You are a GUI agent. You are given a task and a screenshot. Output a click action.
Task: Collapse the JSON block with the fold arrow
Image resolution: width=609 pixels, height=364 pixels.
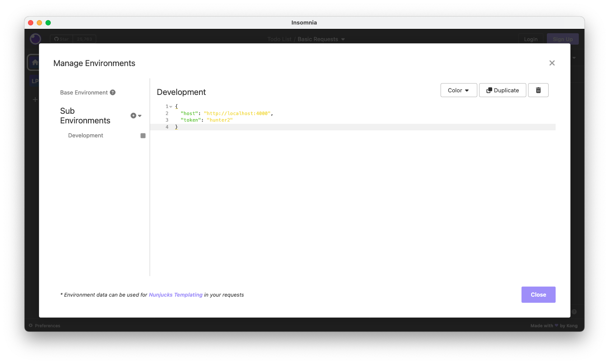pyautogui.click(x=171, y=106)
